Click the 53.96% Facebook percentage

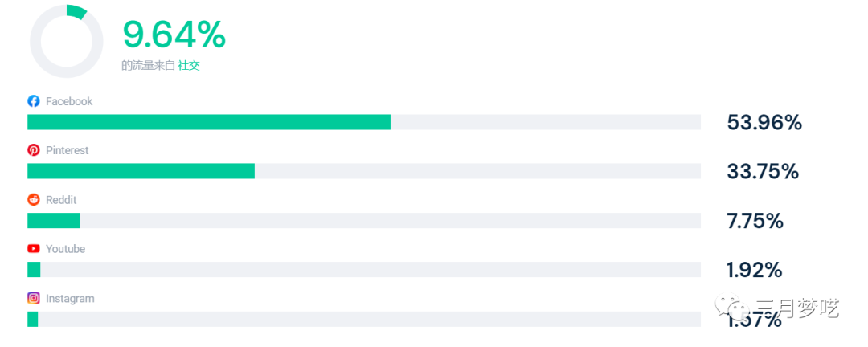coord(764,123)
